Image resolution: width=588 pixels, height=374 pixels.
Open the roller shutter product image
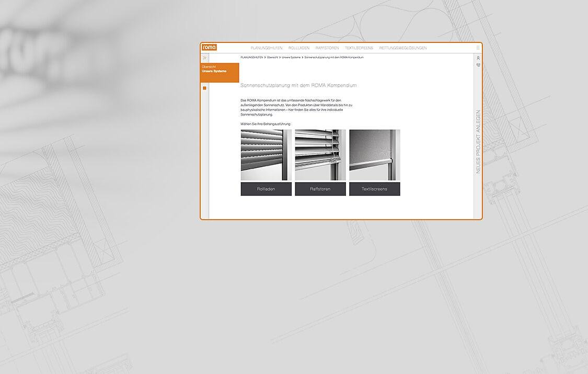266,155
